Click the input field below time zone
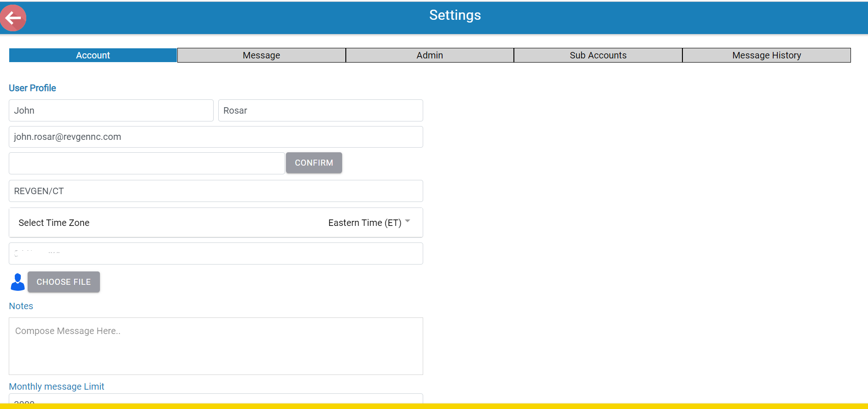Screen dimensions: 868x409 [x=216, y=253]
